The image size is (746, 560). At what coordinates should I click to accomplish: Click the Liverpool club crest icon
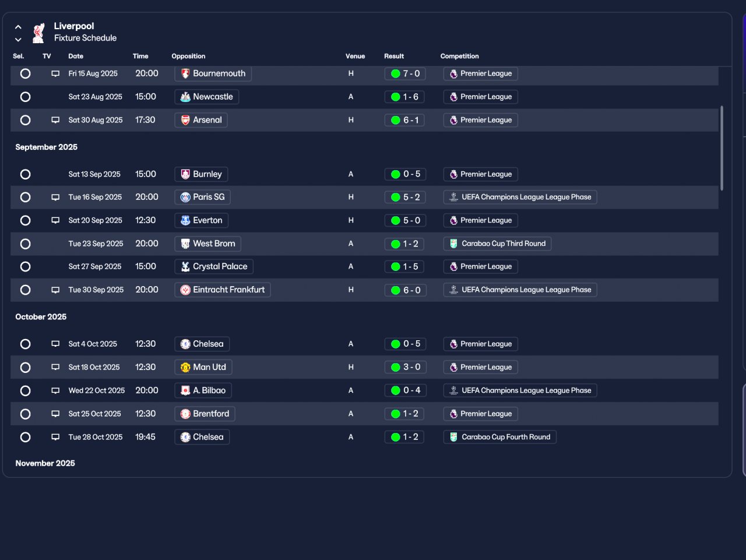38,33
